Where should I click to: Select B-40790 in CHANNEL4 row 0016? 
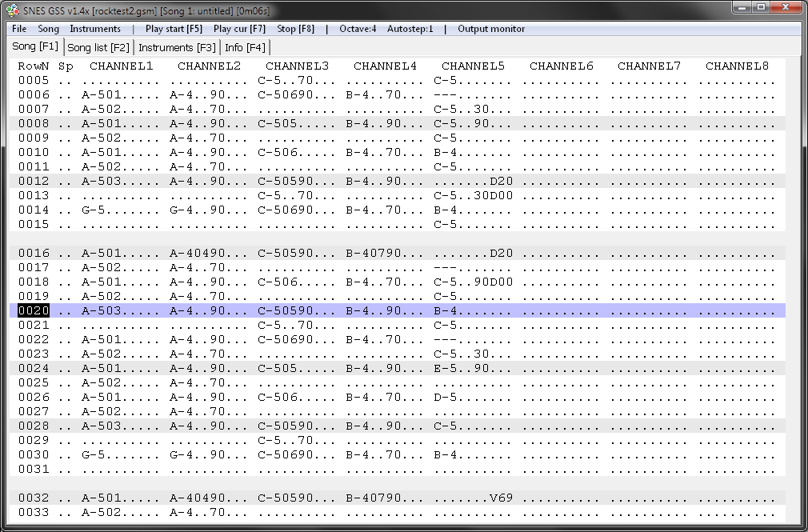(374, 253)
